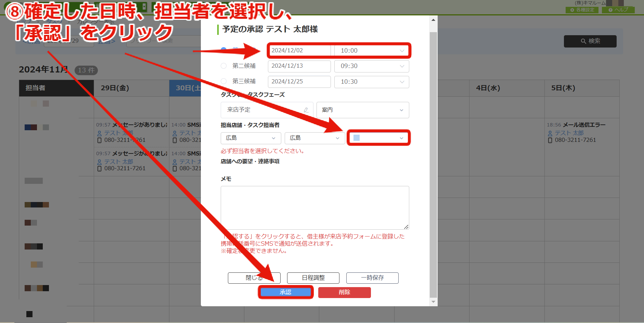Click the scrollbar down arrow in dialog

(433, 301)
